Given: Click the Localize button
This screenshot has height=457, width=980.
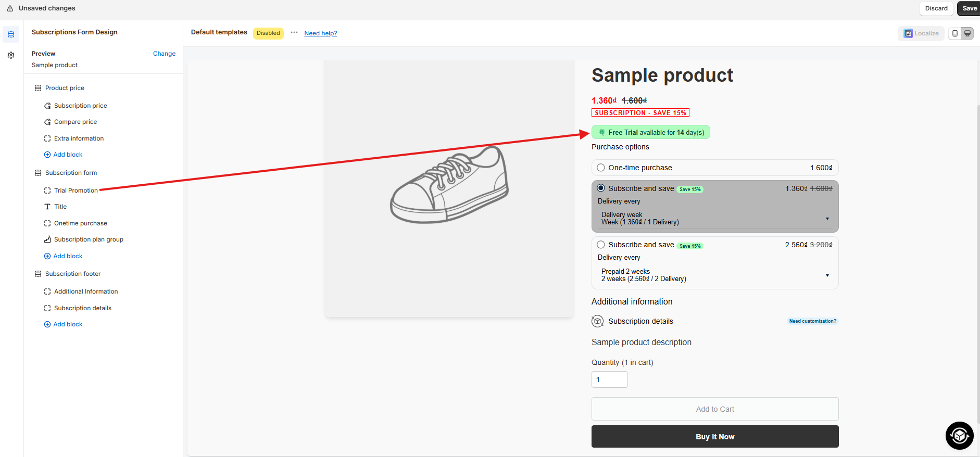Looking at the screenshot, I should point(921,33).
